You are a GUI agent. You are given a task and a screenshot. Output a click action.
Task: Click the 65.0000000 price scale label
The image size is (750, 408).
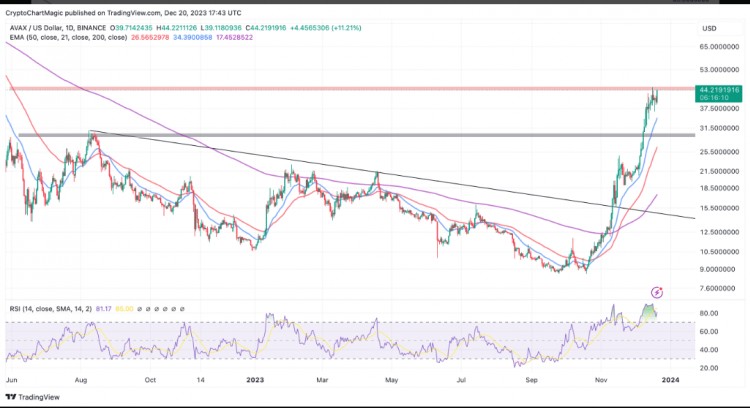pos(718,47)
